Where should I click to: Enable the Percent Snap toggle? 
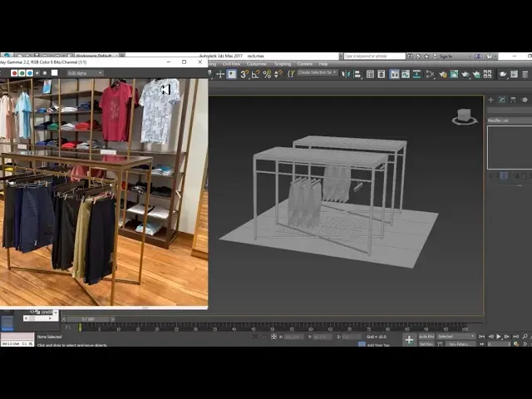click(x=268, y=74)
